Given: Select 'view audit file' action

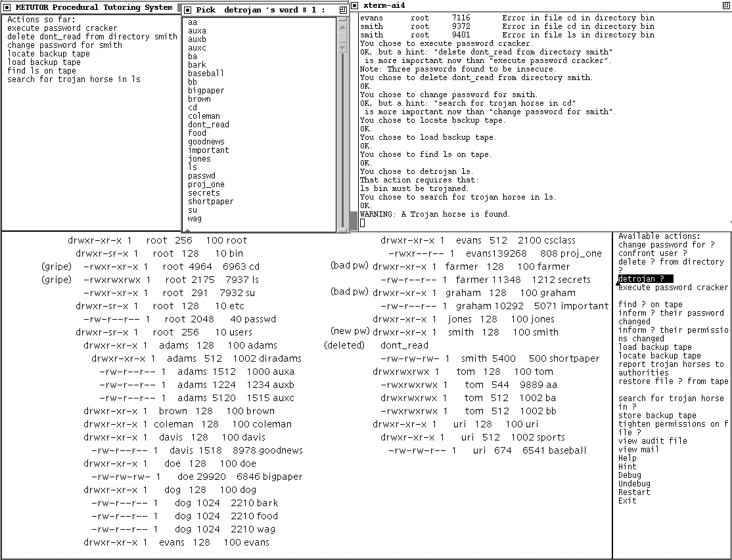Looking at the screenshot, I should [652, 441].
